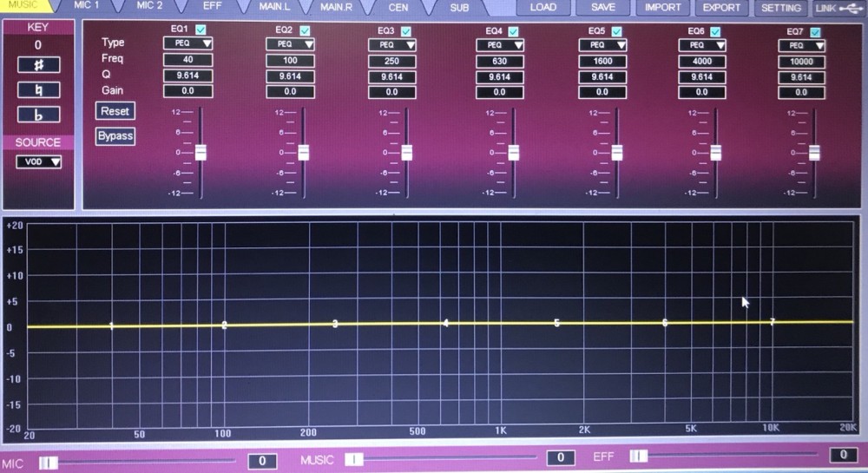
Task: Disable the EQ1 band checkbox
Action: point(201,30)
